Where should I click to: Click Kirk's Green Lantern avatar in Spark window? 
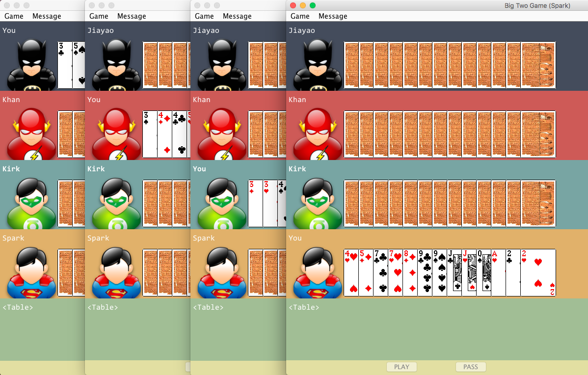pos(318,204)
